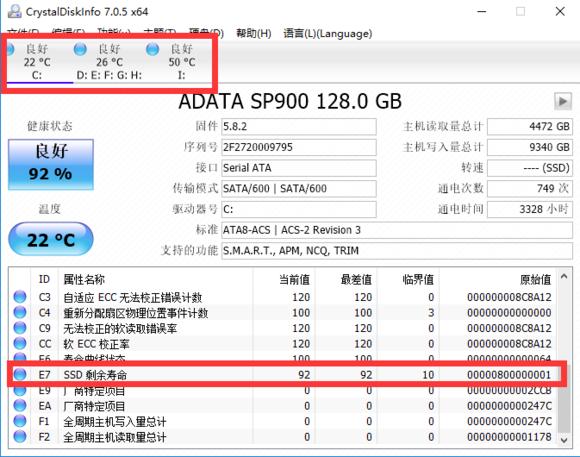Minimize the CrystalDiskInfo window
580x457 pixels.
482,11
